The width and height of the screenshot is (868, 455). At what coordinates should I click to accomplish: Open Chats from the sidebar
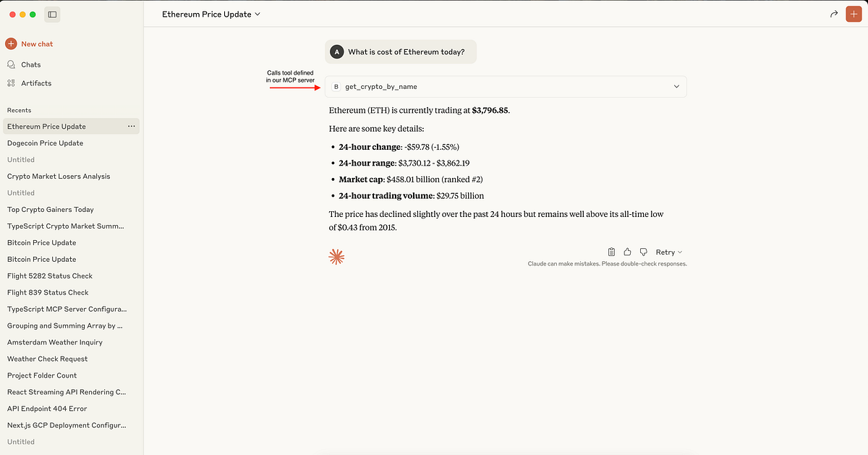click(x=30, y=64)
